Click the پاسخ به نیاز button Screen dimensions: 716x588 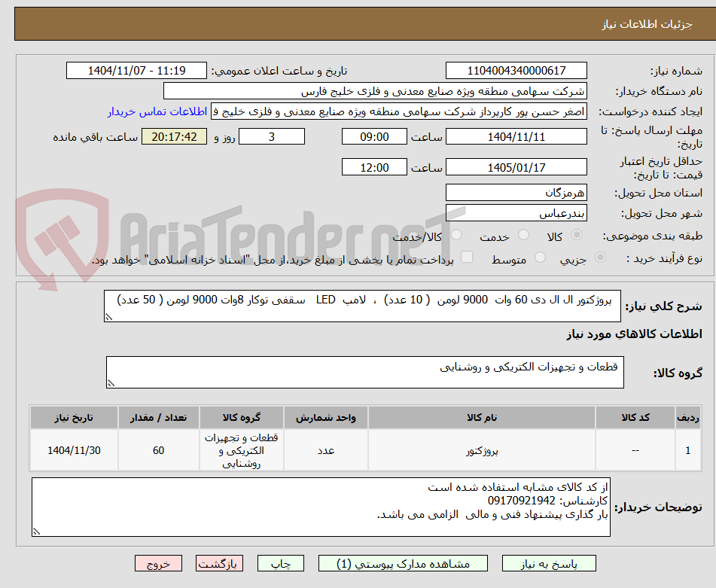pyautogui.click(x=549, y=563)
